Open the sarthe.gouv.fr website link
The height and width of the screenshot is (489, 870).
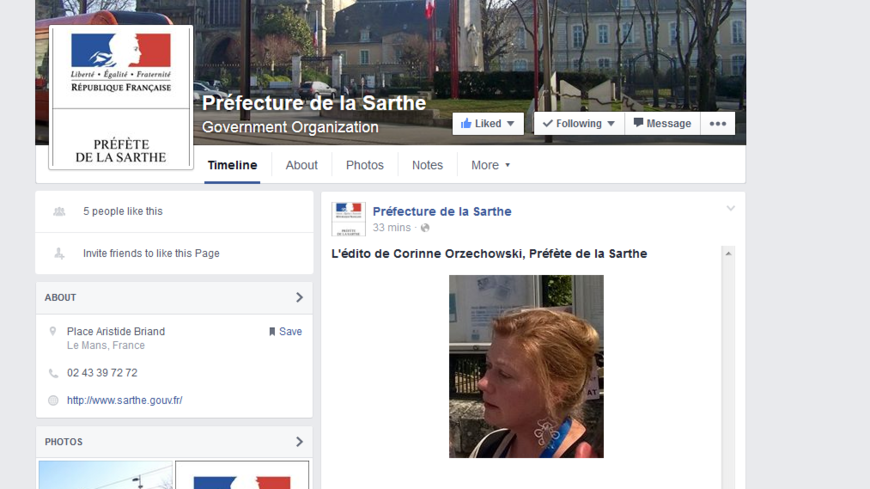[124, 400]
